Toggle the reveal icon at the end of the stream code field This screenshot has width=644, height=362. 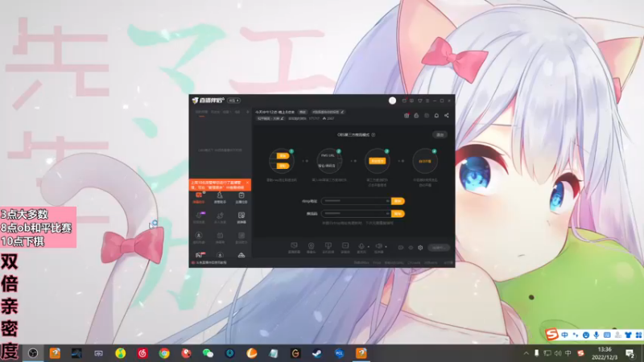[x=387, y=213]
